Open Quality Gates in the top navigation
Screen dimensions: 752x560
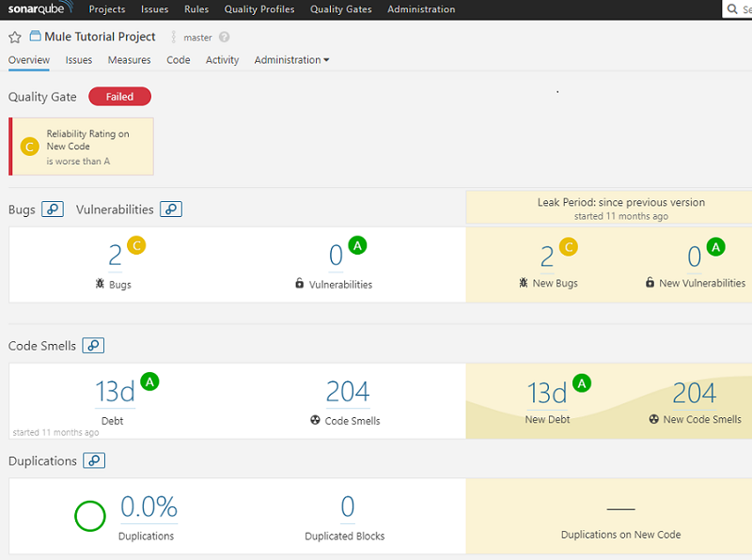tap(341, 9)
